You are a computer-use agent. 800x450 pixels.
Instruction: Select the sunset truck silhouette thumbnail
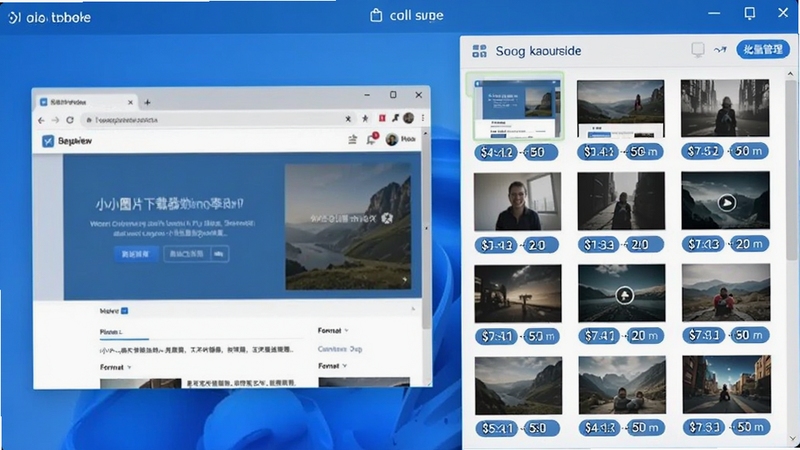tap(518, 293)
